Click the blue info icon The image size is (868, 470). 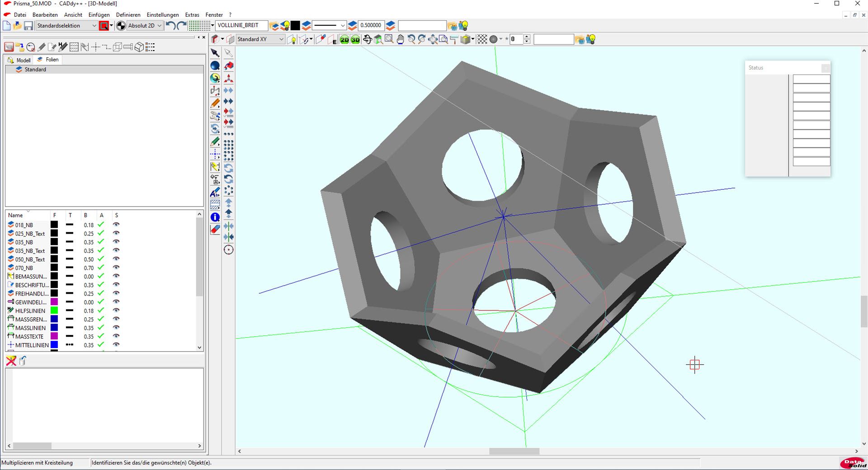(215, 217)
